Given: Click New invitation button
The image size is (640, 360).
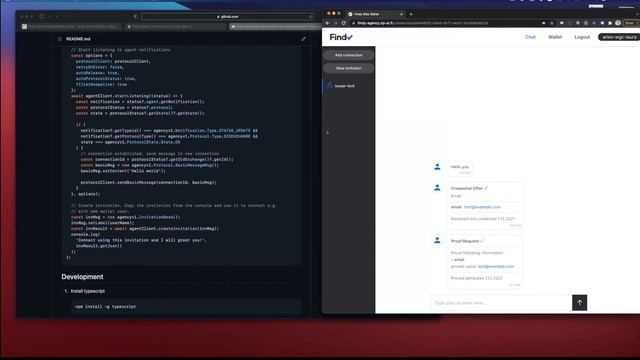Looking at the screenshot, I should (349, 68).
